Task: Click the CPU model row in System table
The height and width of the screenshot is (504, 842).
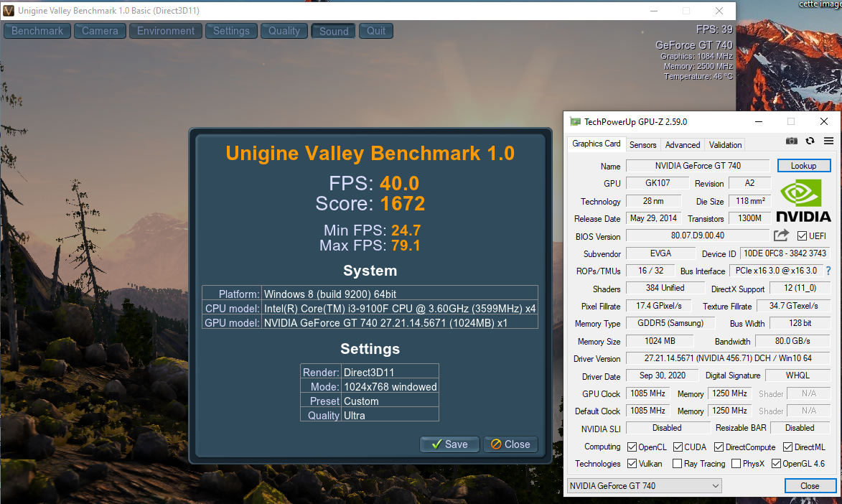Action: pos(370,309)
